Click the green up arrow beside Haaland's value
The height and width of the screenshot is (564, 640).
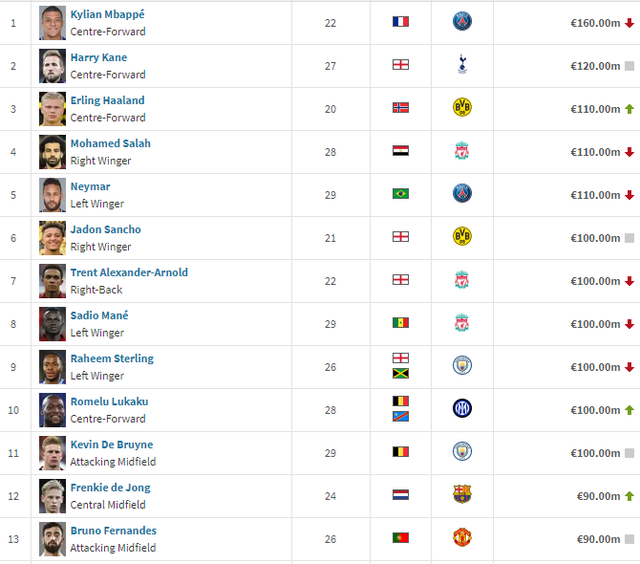click(x=629, y=109)
